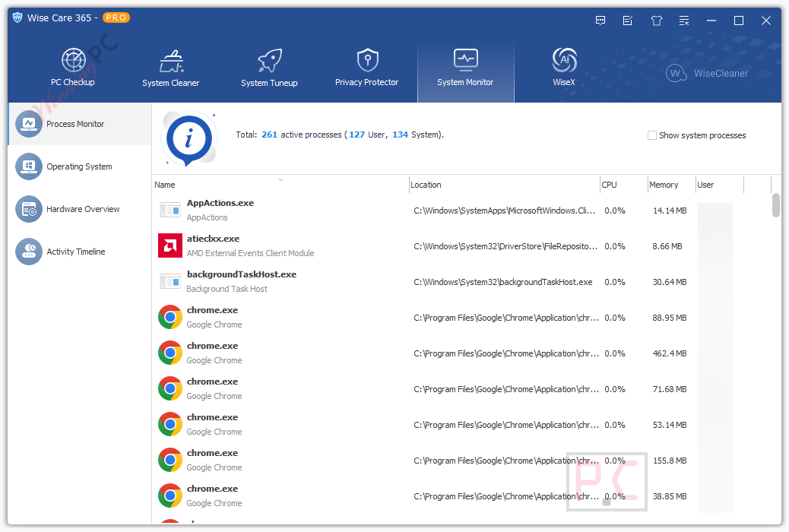Enable Show system processes checkbox

pyautogui.click(x=652, y=135)
